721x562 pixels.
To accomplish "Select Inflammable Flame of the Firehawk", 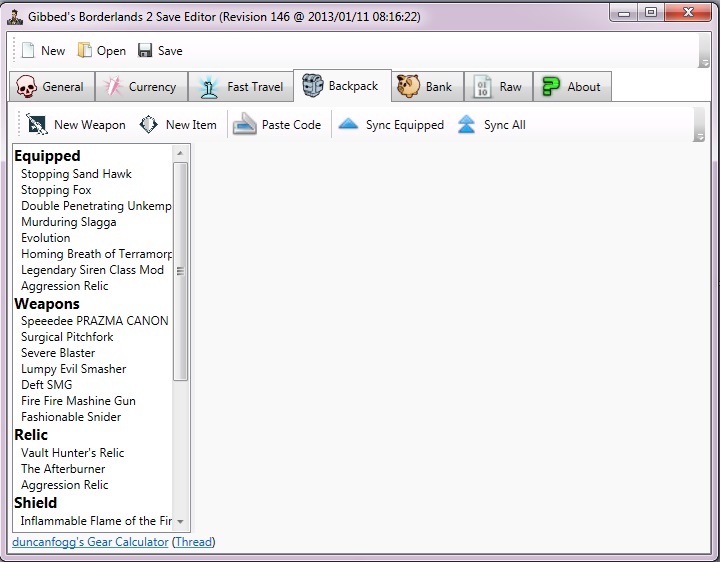I will click(x=96, y=521).
